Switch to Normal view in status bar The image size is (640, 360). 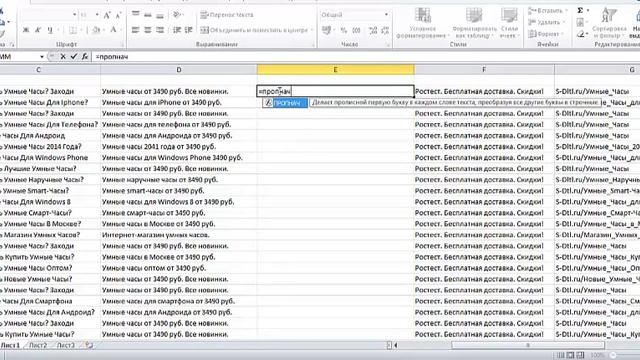pos(561,355)
